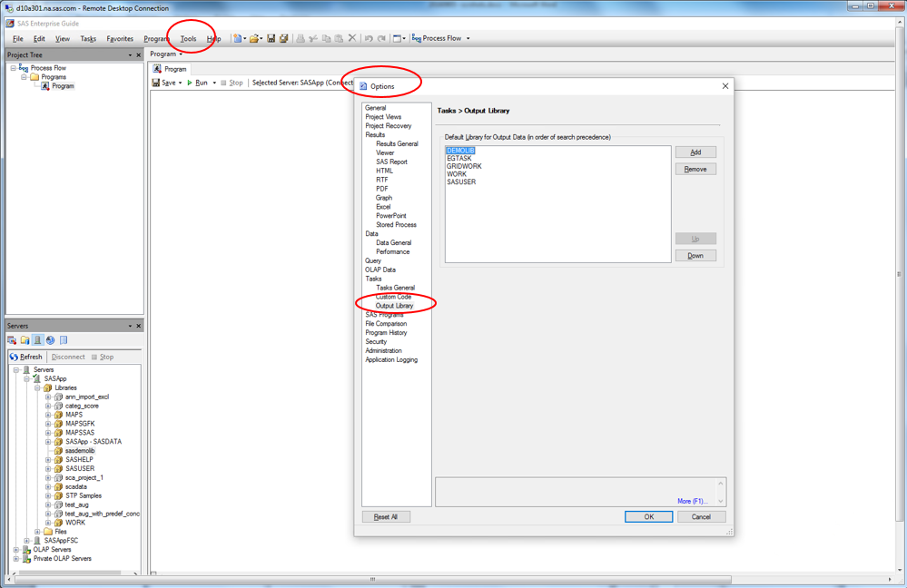This screenshot has width=907, height=588.
Task: Click Stop in the Servers pane
Action: [103, 357]
